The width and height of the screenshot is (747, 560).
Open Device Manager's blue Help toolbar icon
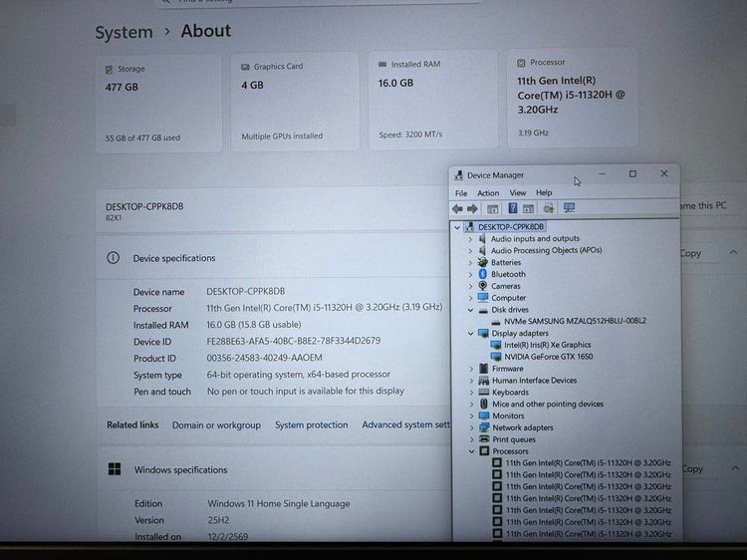513,208
